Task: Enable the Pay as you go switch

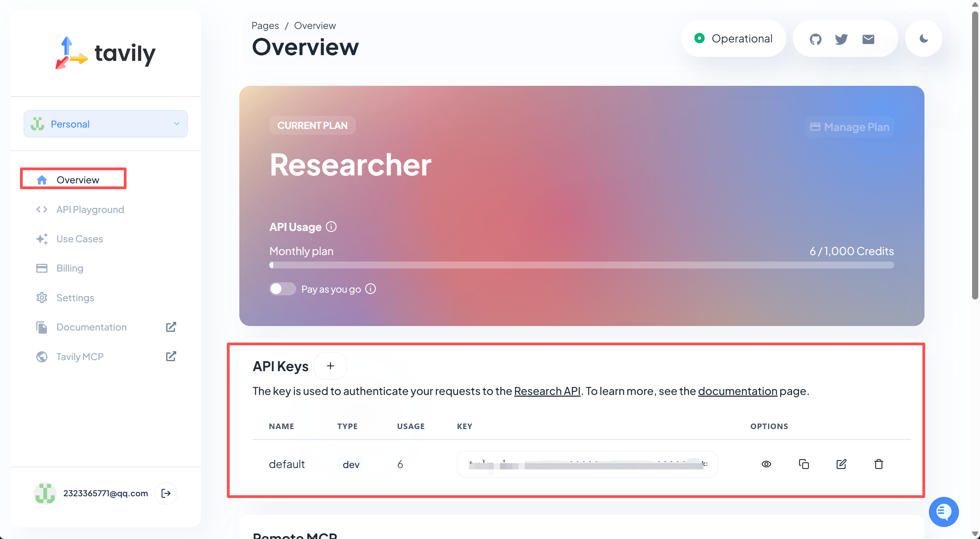Action: click(282, 289)
